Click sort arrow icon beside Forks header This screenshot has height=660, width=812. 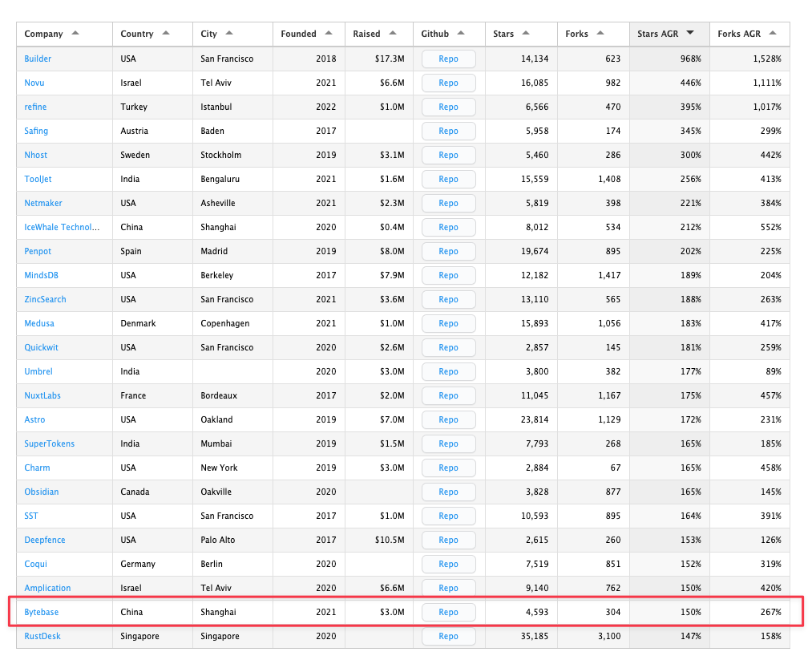click(600, 34)
